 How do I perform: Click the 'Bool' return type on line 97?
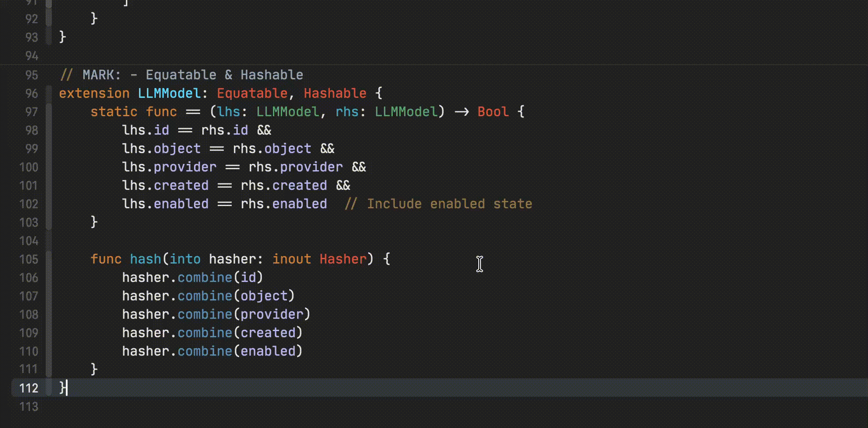click(493, 112)
